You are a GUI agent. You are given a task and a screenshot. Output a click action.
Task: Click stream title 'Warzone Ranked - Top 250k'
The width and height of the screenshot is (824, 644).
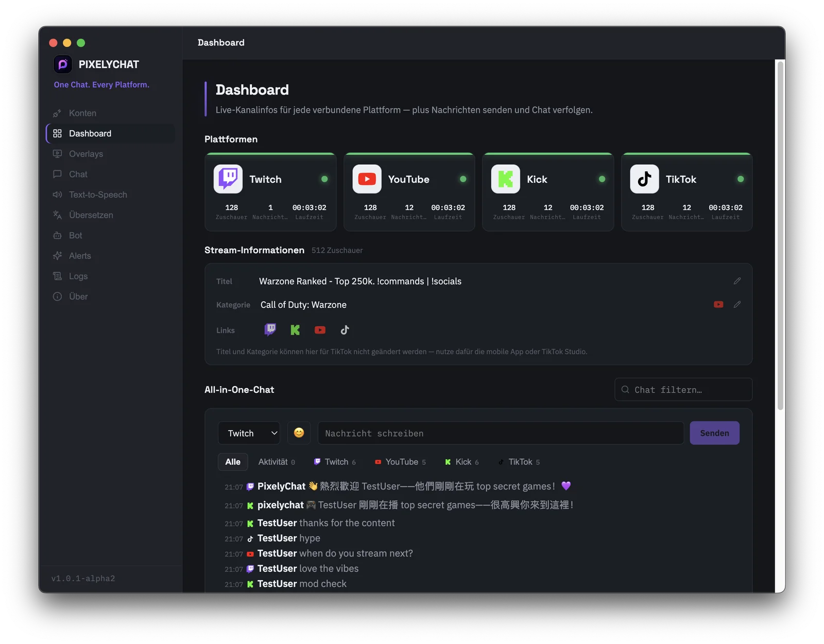pos(360,281)
